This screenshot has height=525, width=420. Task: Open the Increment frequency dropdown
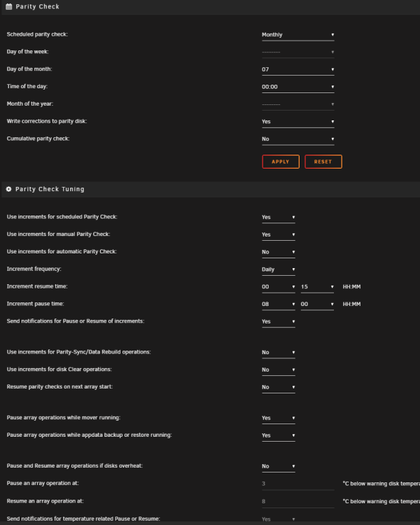(x=279, y=269)
